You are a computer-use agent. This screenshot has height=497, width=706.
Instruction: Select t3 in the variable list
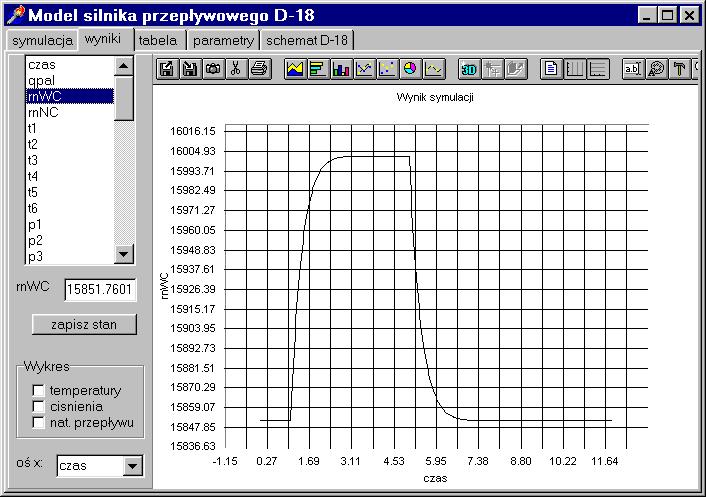pyautogui.click(x=70, y=160)
